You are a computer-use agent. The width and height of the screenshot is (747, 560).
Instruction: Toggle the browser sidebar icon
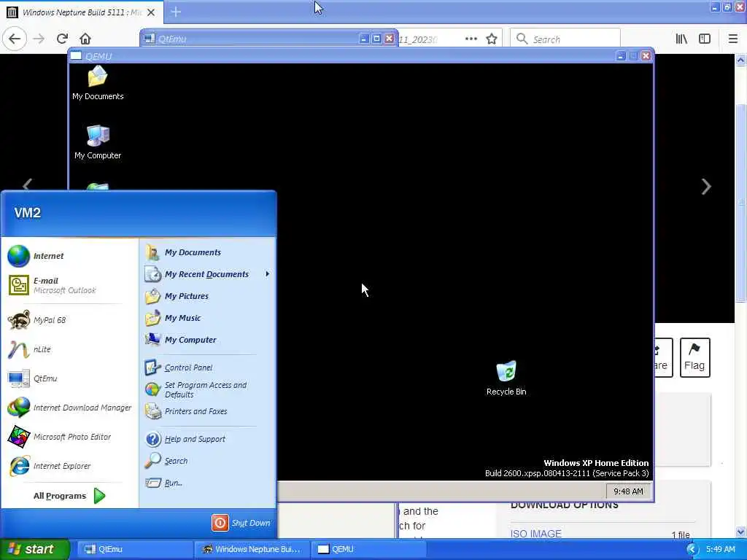(x=705, y=39)
